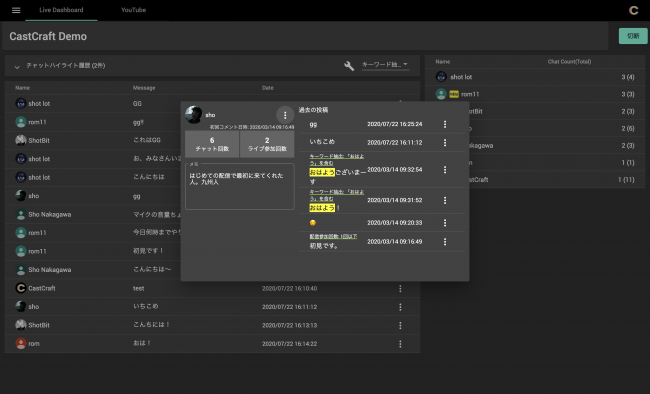Click the こんにちは～ message by Sho Nakagawa
Screen dimensions: 650x394
(x=152, y=270)
